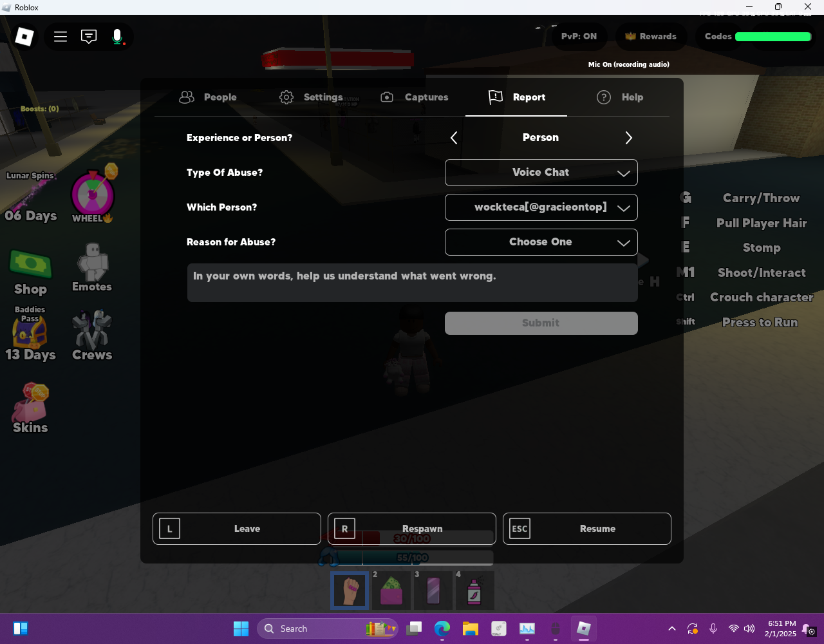Switch to the Captures tab
Image resolution: width=824 pixels, height=644 pixels.
click(x=414, y=97)
